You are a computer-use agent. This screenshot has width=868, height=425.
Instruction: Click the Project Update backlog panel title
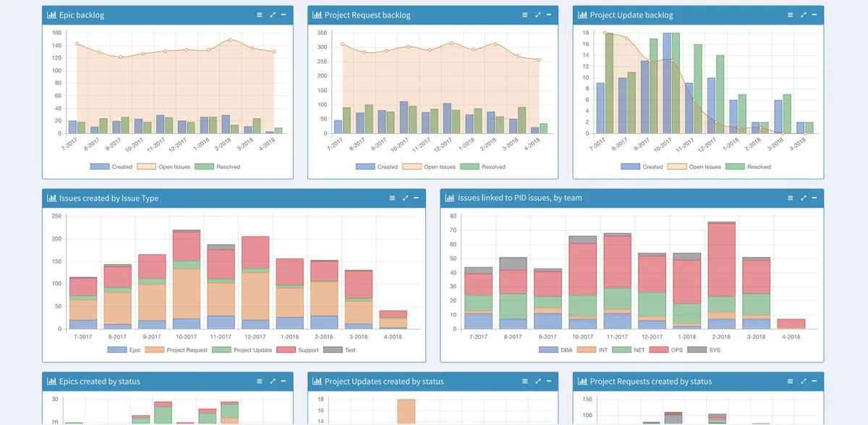(631, 14)
